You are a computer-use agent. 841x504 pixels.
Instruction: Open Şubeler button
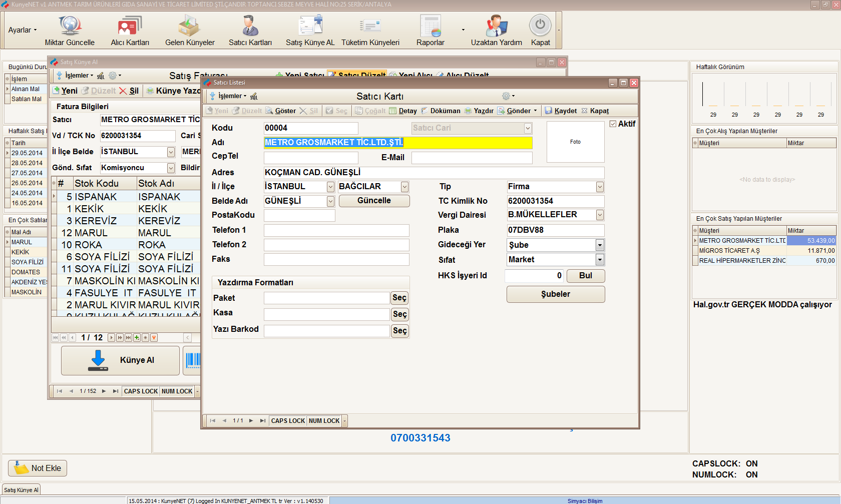coord(556,294)
